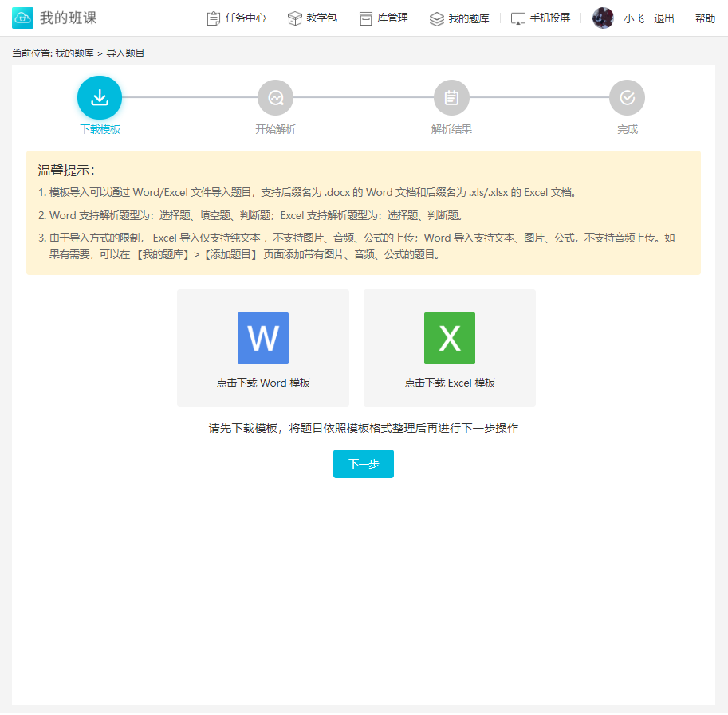Click the user avatar picture
The image size is (728, 715).
(603, 18)
